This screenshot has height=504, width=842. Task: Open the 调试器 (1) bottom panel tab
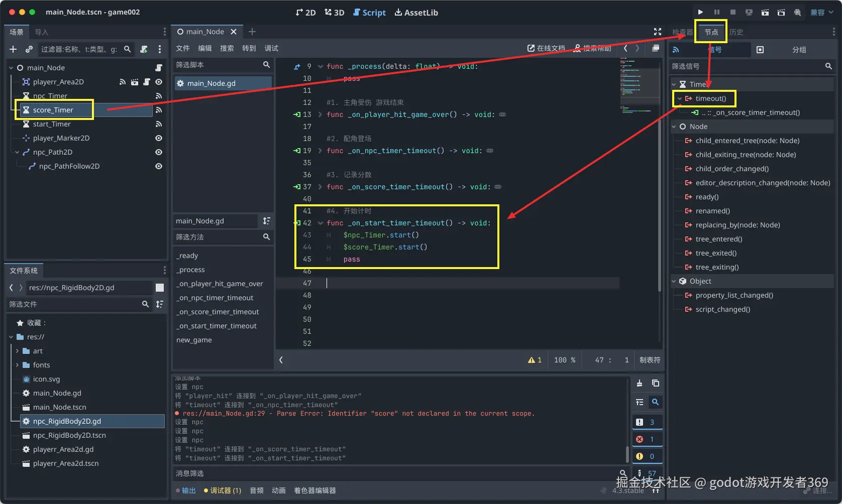click(x=222, y=490)
